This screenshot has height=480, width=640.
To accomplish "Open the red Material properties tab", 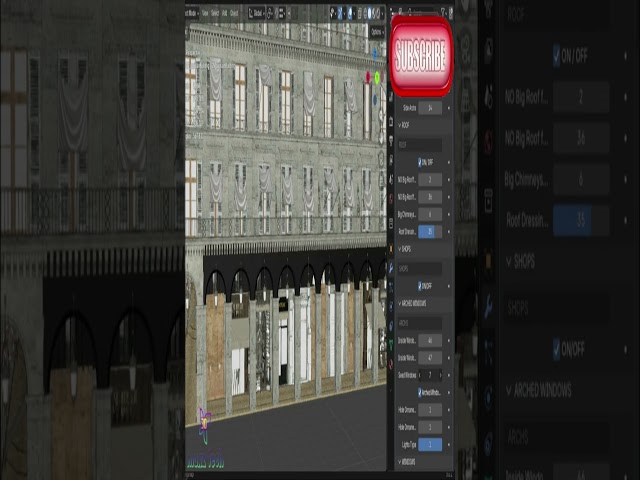I will coord(391,364).
